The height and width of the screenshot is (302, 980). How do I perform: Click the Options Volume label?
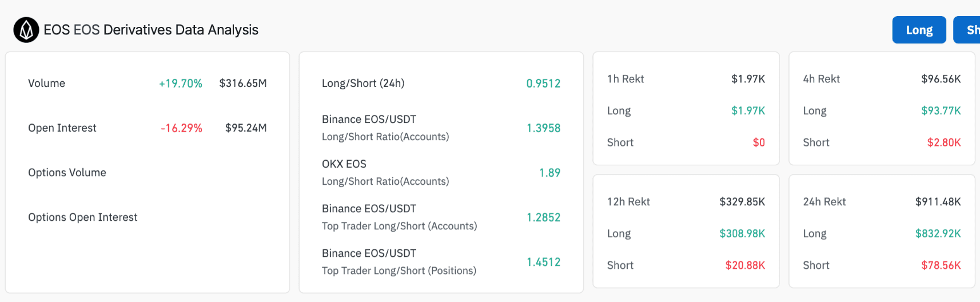pyautogui.click(x=67, y=173)
